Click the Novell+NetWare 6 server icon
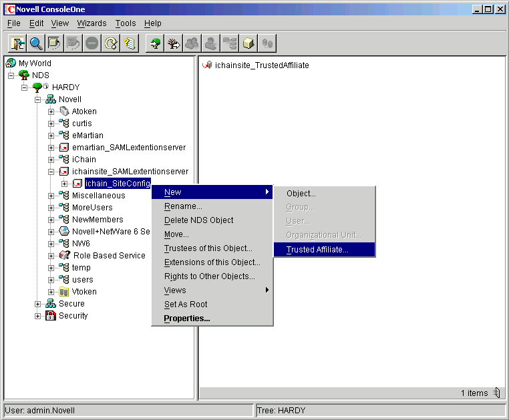 pyautogui.click(x=64, y=232)
